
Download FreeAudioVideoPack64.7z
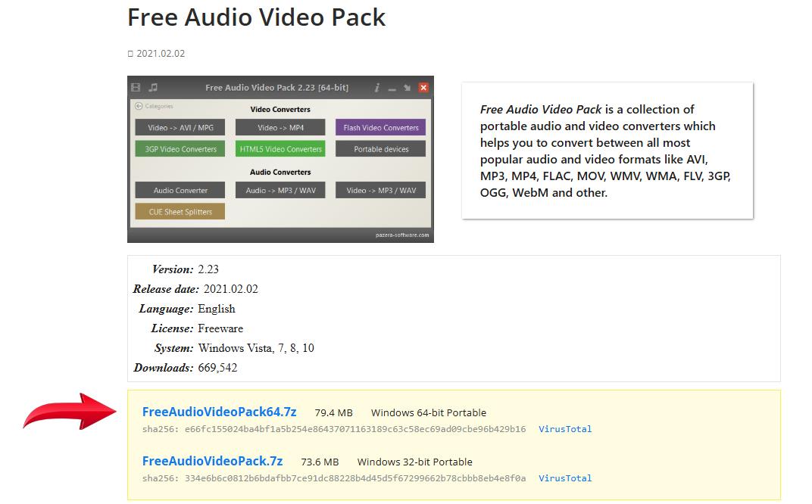point(219,412)
